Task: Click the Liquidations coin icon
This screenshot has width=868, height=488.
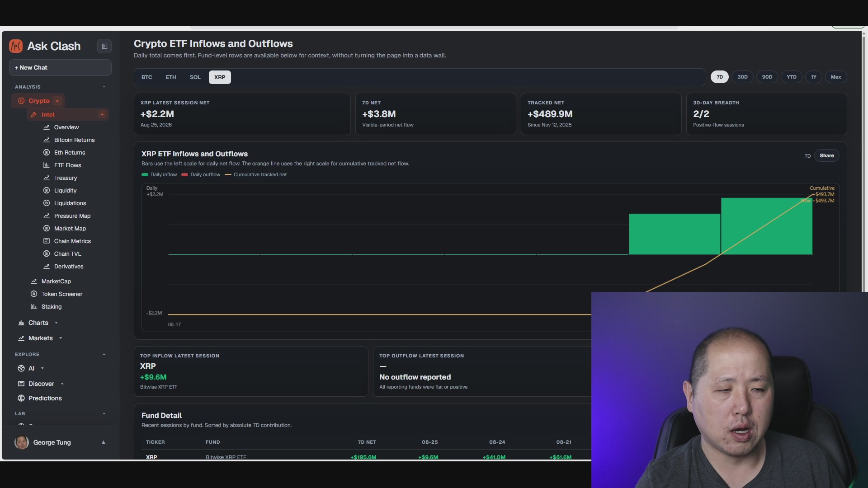Action: tap(47, 203)
